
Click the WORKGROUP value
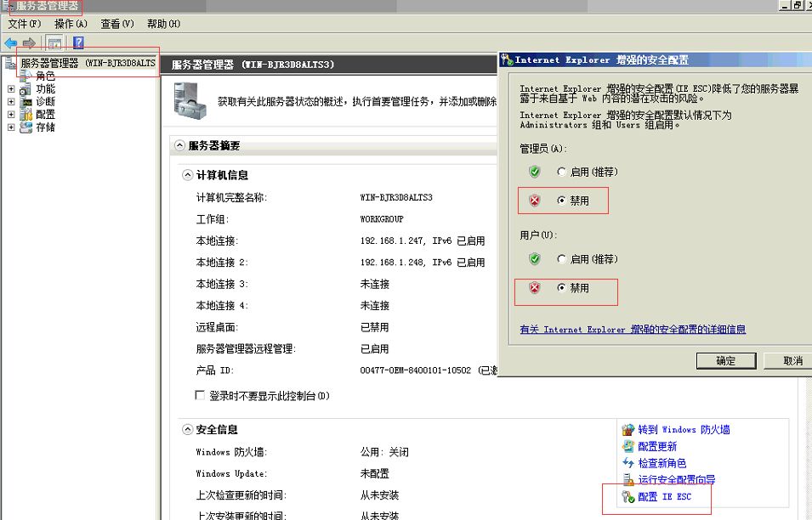click(x=382, y=219)
